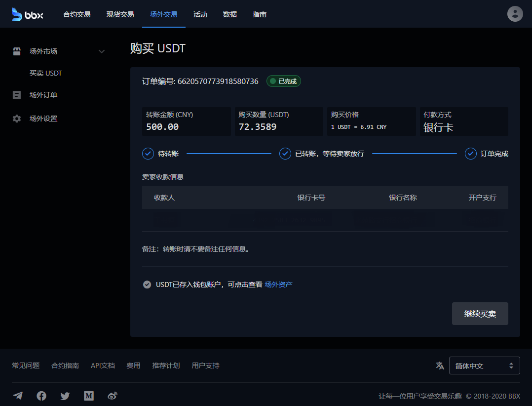Open the 用户支持 footer link

click(205, 365)
